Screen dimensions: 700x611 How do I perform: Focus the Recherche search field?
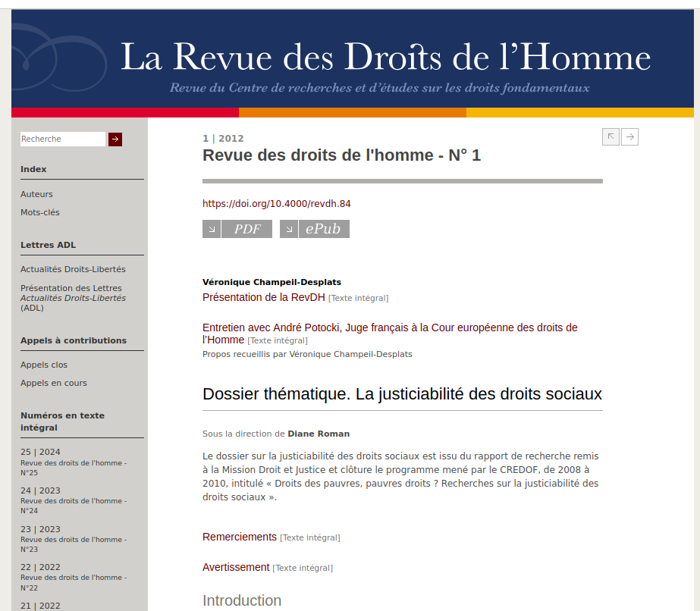coord(63,139)
